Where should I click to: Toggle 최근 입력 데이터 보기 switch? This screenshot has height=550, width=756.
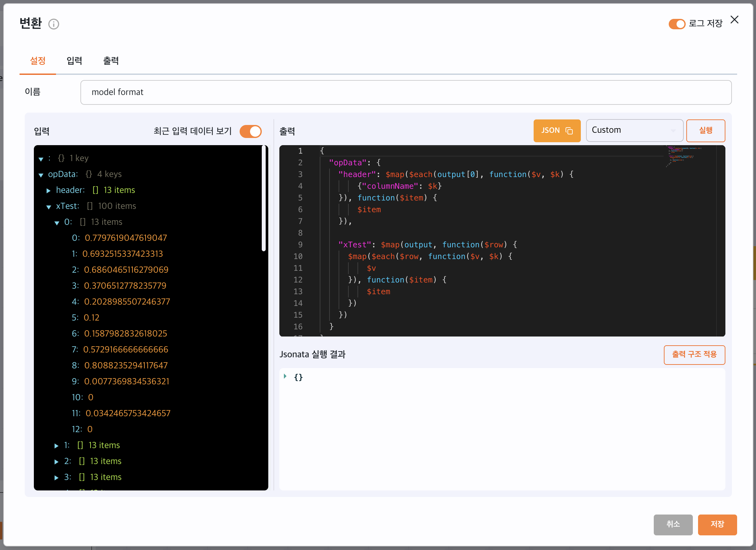pyautogui.click(x=251, y=131)
